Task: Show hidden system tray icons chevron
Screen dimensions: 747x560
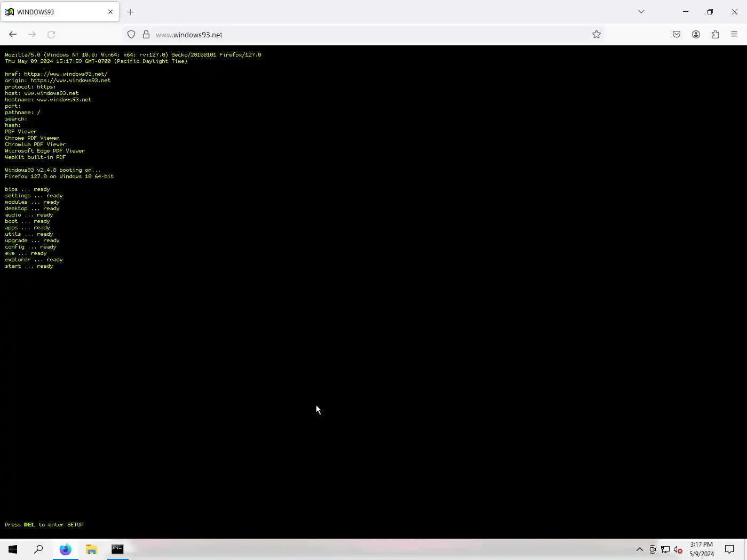Action: (640, 549)
